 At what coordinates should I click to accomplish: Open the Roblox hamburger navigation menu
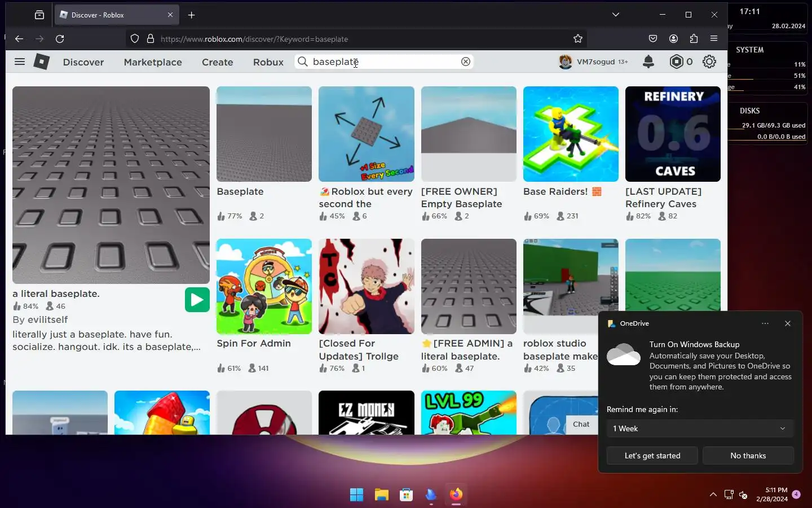(x=20, y=62)
